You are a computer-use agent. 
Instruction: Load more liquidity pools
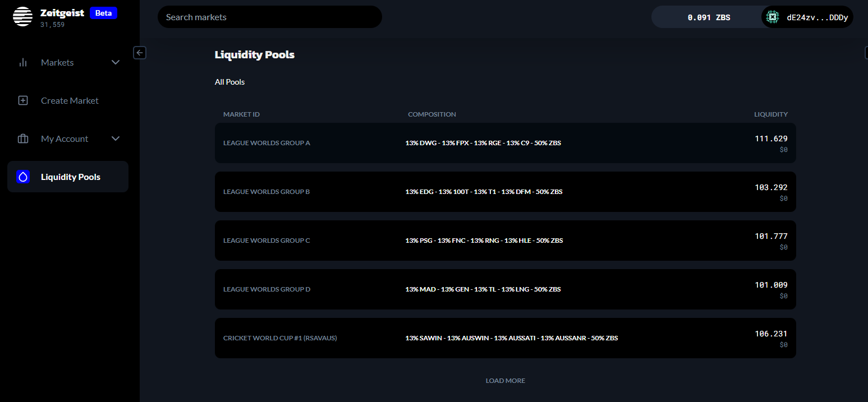tap(506, 381)
